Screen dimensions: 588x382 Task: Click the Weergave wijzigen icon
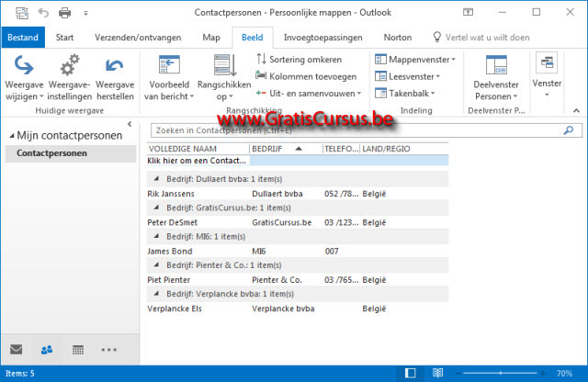24,65
